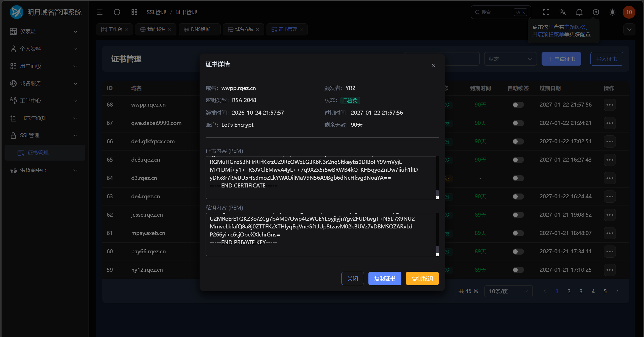Screen dimensions: 644x337
Task: Toggle auto-renew for de1.gfkfqtcx.com
Action: click(518, 141)
